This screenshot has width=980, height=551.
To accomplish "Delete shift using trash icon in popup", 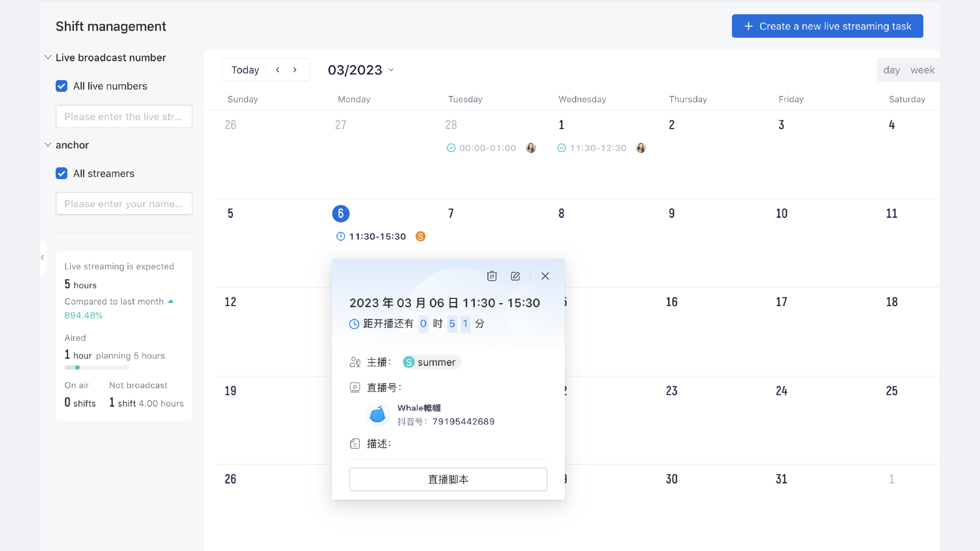I will 492,276.
